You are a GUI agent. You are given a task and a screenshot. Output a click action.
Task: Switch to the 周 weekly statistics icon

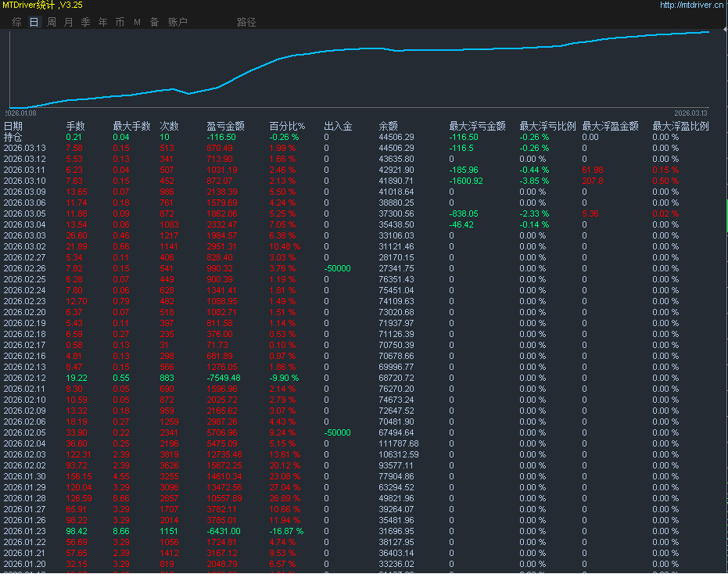coord(50,22)
